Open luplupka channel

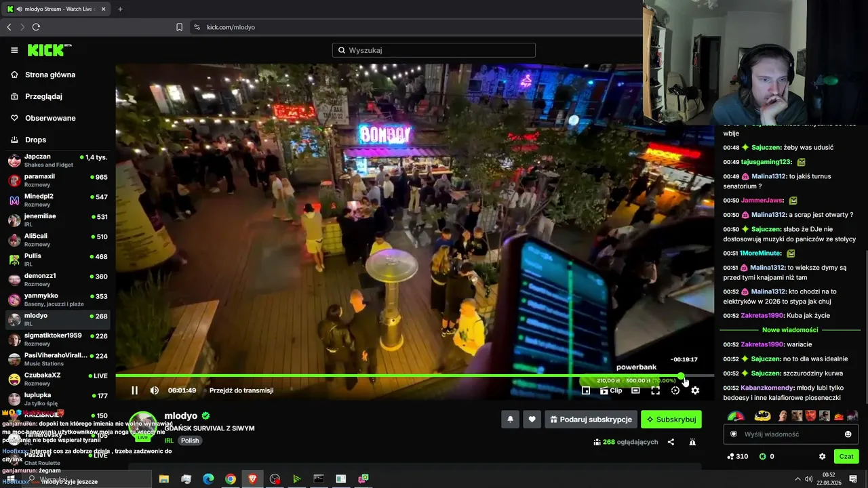click(x=57, y=399)
